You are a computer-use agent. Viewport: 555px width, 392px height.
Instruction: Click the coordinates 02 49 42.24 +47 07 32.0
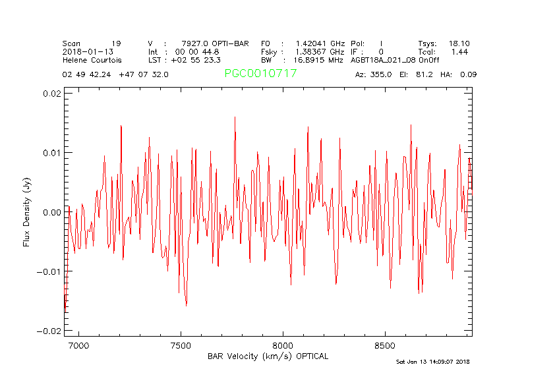(x=115, y=75)
